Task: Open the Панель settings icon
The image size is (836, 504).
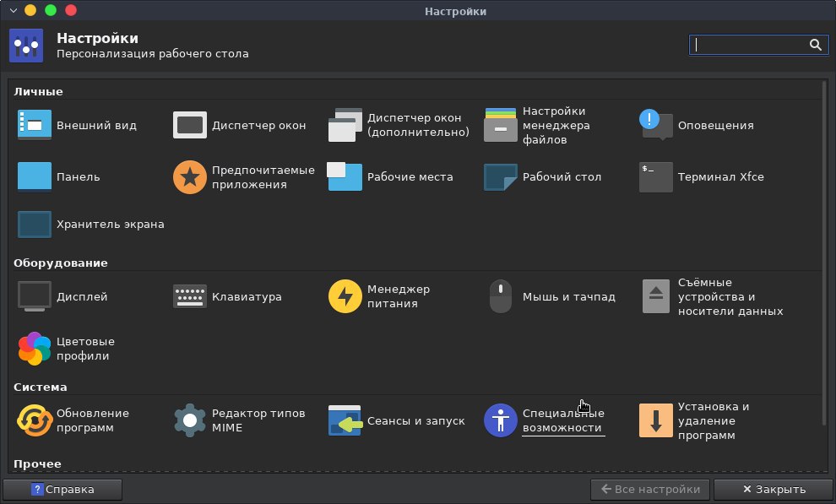Action: coord(35,176)
